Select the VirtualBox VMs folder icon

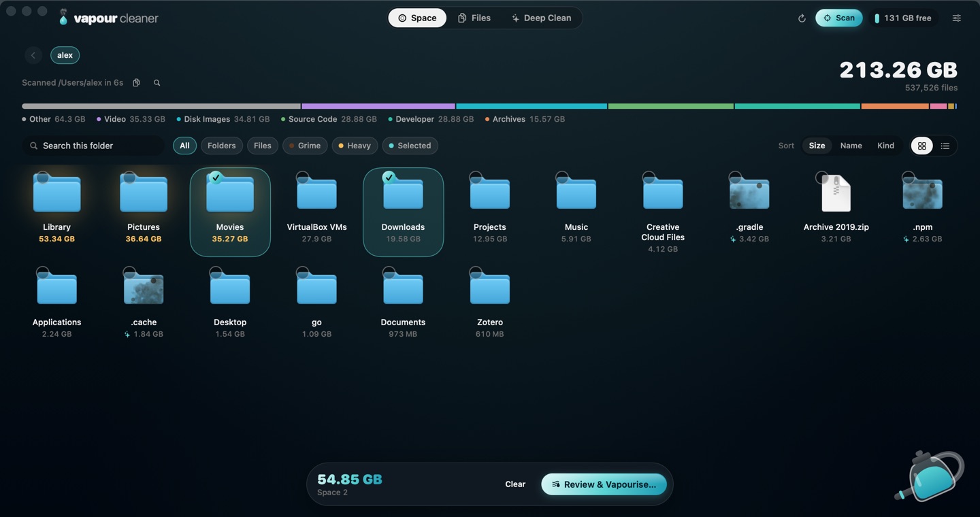pos(316,193)
